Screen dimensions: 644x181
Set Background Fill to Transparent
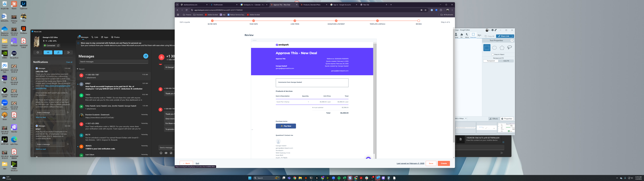tap(491, 61)
